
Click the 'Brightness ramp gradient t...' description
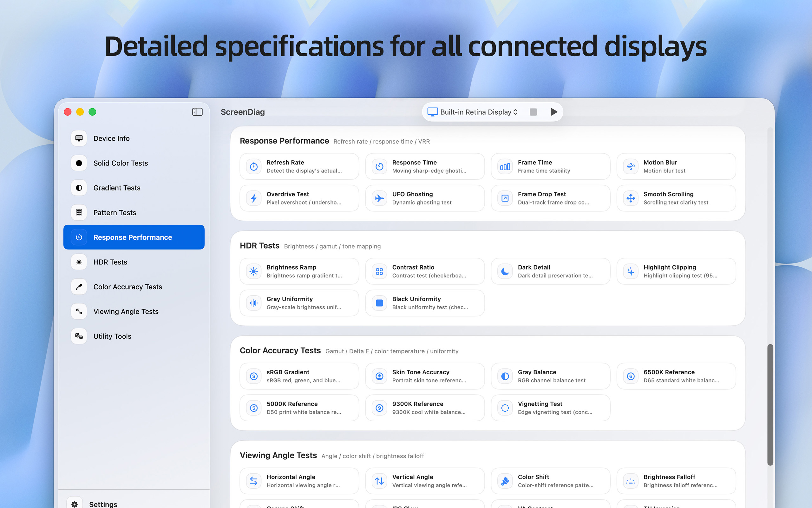click(304, 276)
